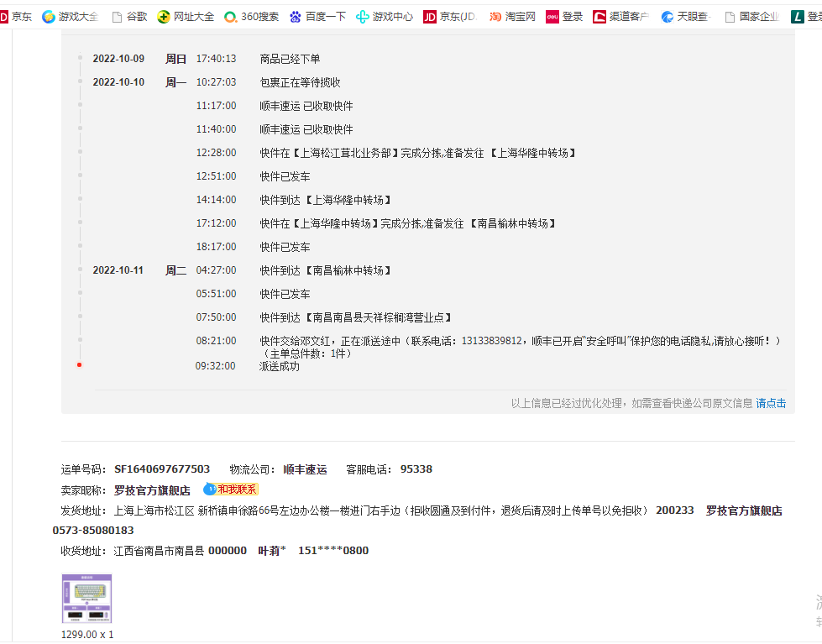This screenshot has height=644, width=822.
Task: Open the 游戏大全 bookmark icon
Action: click(x=49, y=17)
